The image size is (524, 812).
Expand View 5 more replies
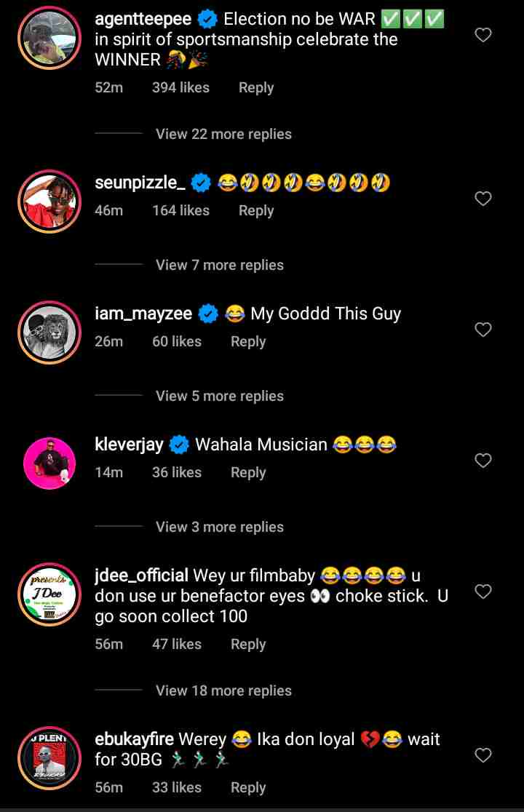pos(219,396)
